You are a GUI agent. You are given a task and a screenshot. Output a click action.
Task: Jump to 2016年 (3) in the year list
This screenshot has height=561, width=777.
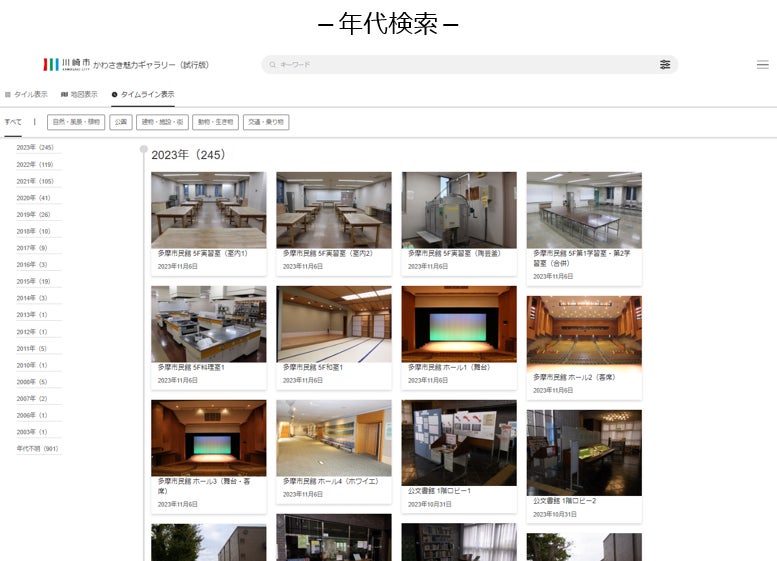point(32,265)
